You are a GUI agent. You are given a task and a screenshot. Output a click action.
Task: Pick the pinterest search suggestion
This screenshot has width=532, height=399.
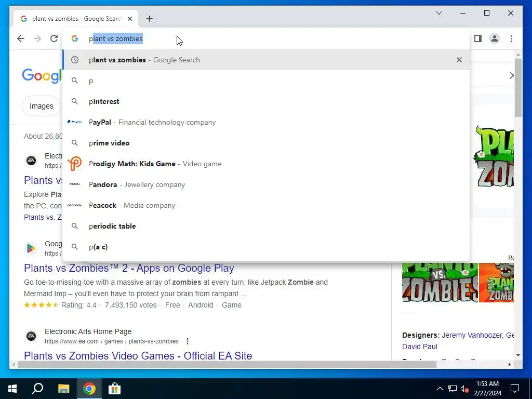coord(266,101)
